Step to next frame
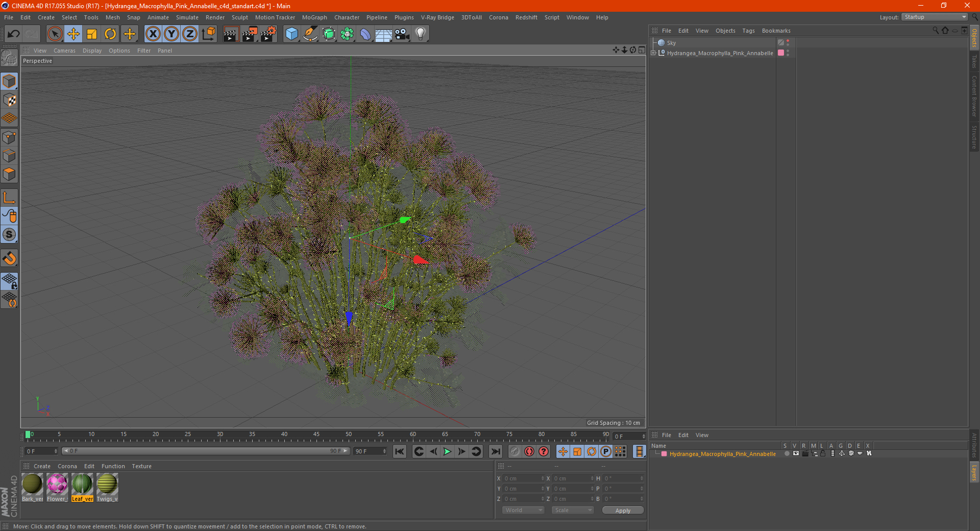 (461, 451)
